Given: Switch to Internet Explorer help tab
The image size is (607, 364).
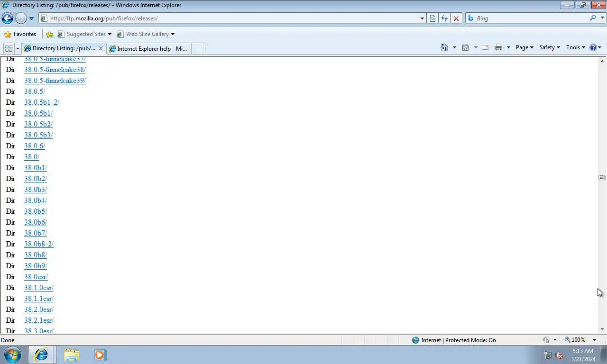Looking at the screenshot, I should [148, 48].
